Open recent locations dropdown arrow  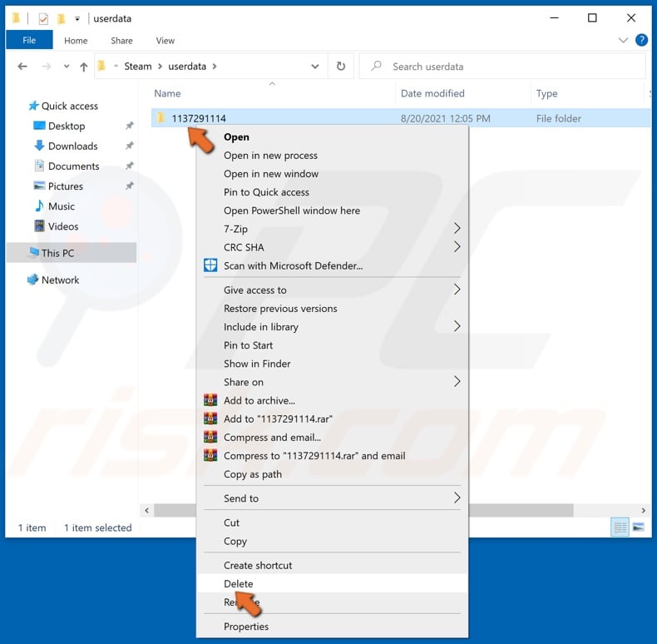tap(67, 67)
